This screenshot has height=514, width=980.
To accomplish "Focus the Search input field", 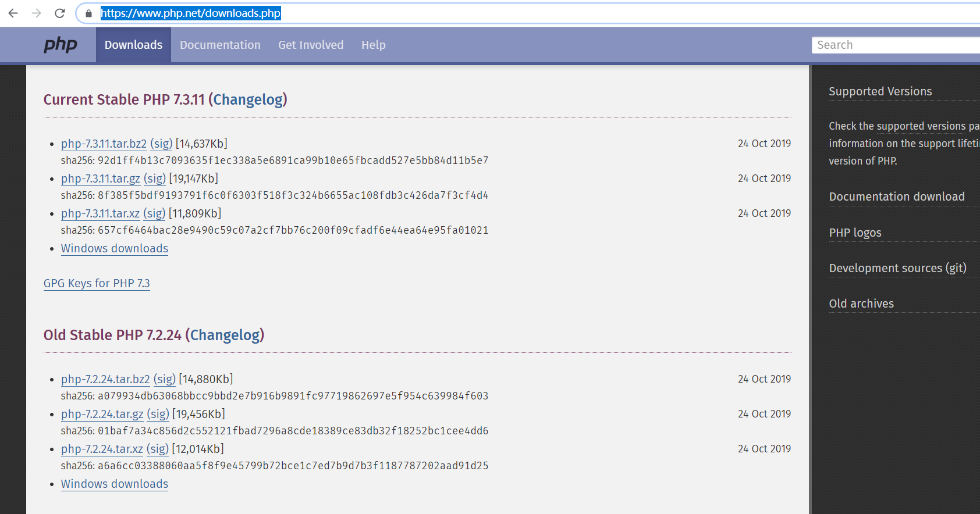I will 896,45.
